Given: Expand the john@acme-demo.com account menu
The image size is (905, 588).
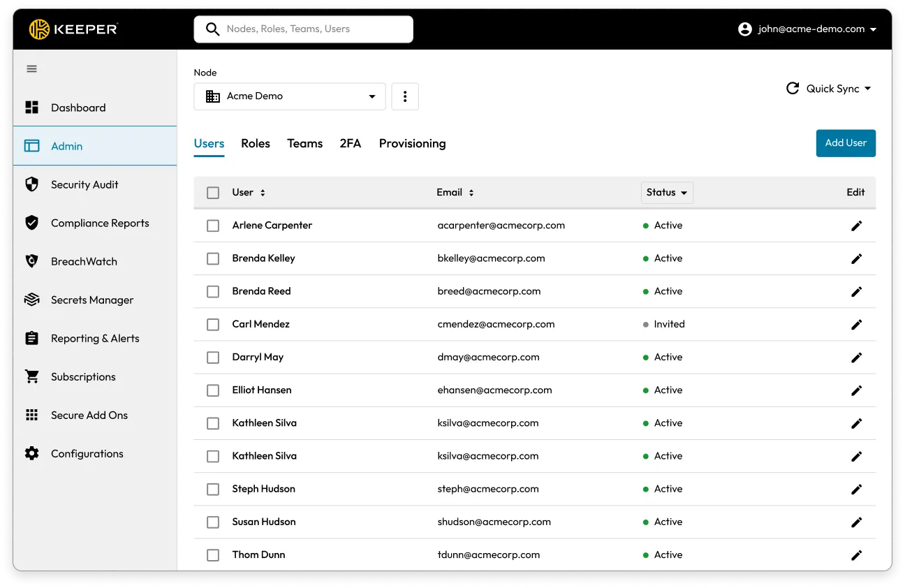Looking at the screenshot, I should (807, 29).
